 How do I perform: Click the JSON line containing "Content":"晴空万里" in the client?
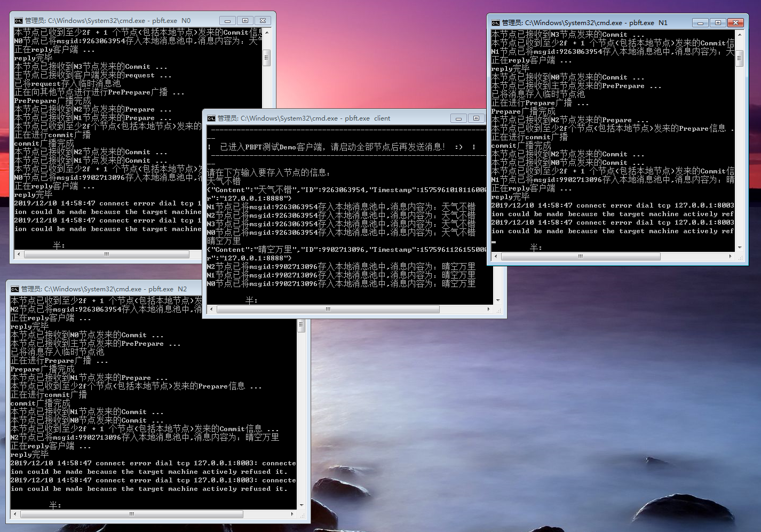(347, 250)
